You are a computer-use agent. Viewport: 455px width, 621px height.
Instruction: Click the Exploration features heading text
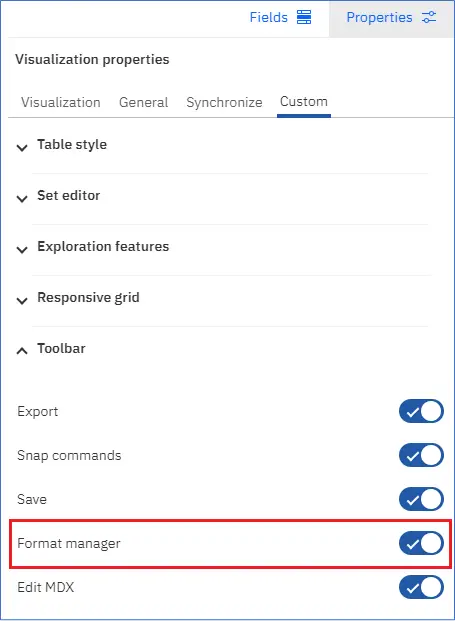tap(103, 246)
